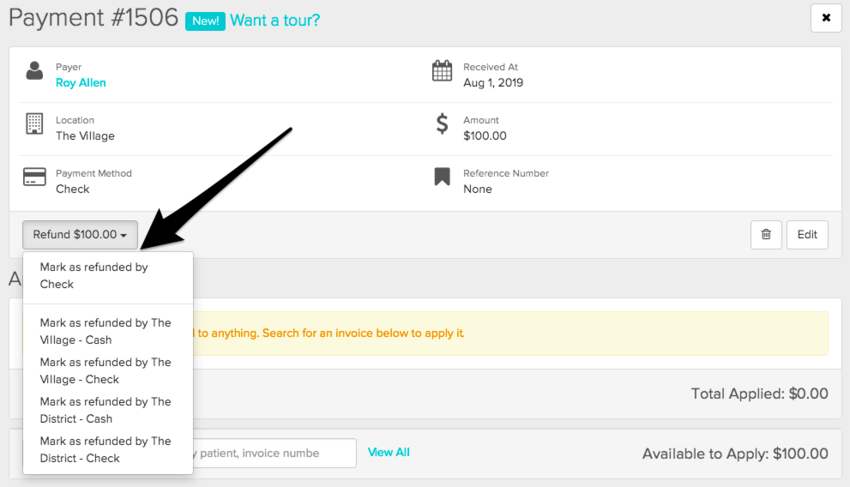Viewport: 850px width, 487px height.
Task: Choose refunded by The Village - Cash
Action: (x=107, y=331)
